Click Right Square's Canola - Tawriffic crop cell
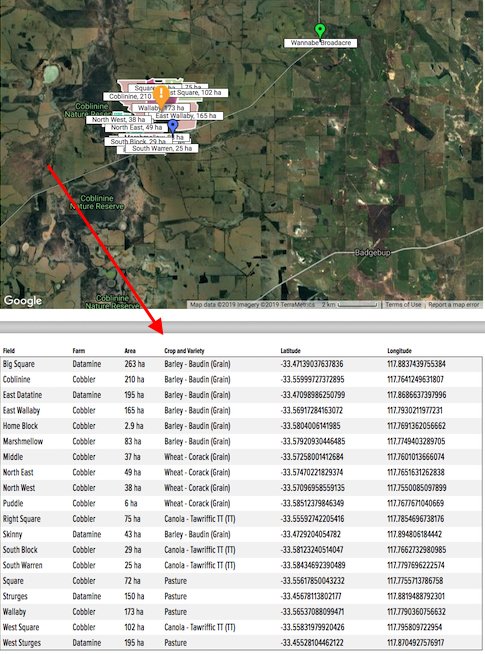Viewport: 485px width, 654px height. tap(200, 519)
